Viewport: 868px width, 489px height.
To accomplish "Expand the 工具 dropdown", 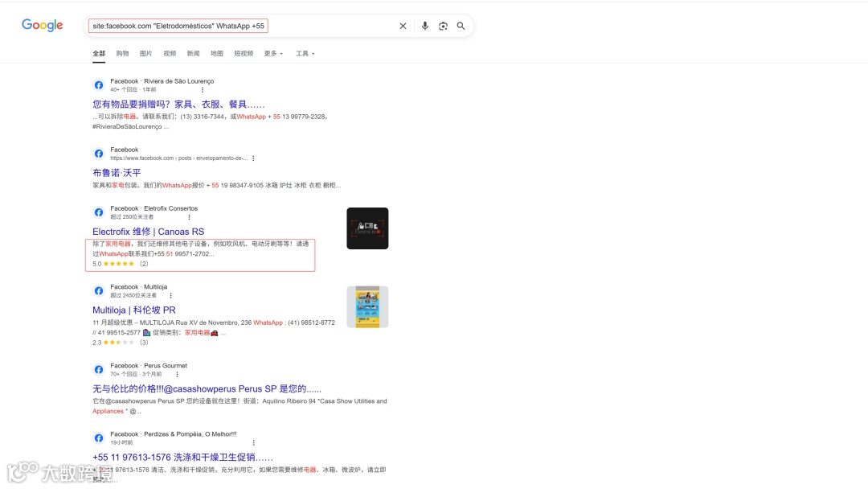I will point(305,54).
